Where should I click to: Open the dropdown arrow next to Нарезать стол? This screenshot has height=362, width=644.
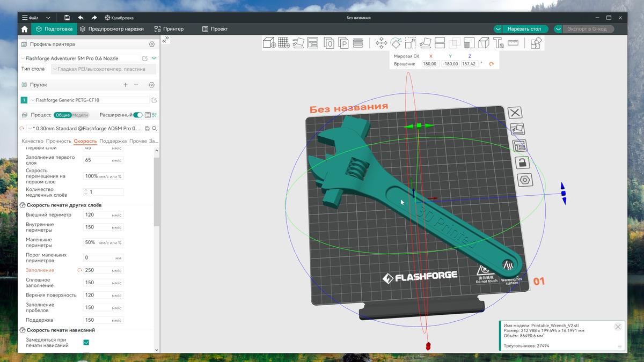click(499, 29)
